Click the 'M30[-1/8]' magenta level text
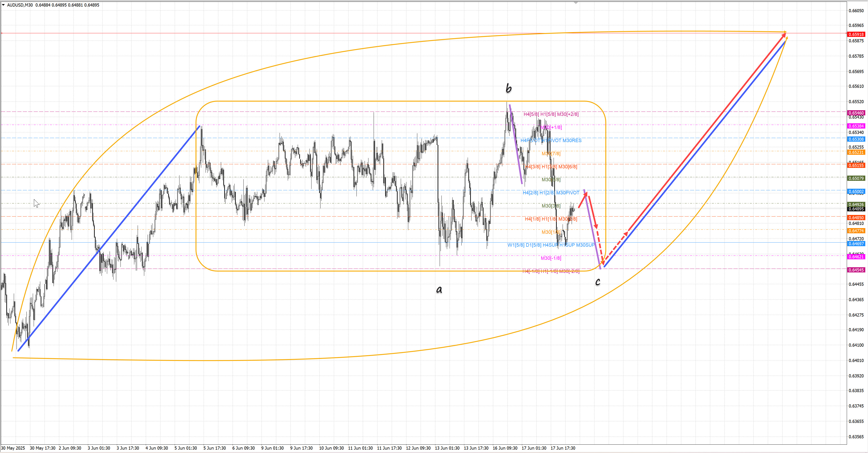The image size is (868, 453). coord(551,258)
